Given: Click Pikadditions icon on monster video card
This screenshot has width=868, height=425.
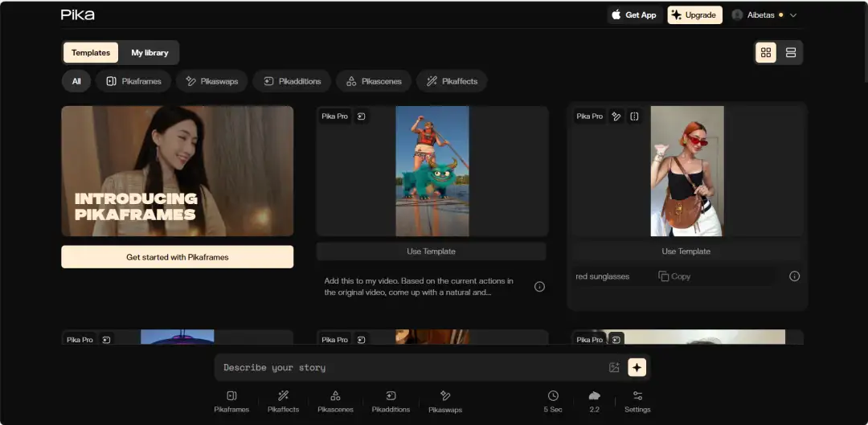Looking at the screenshot, I should 361,116.
